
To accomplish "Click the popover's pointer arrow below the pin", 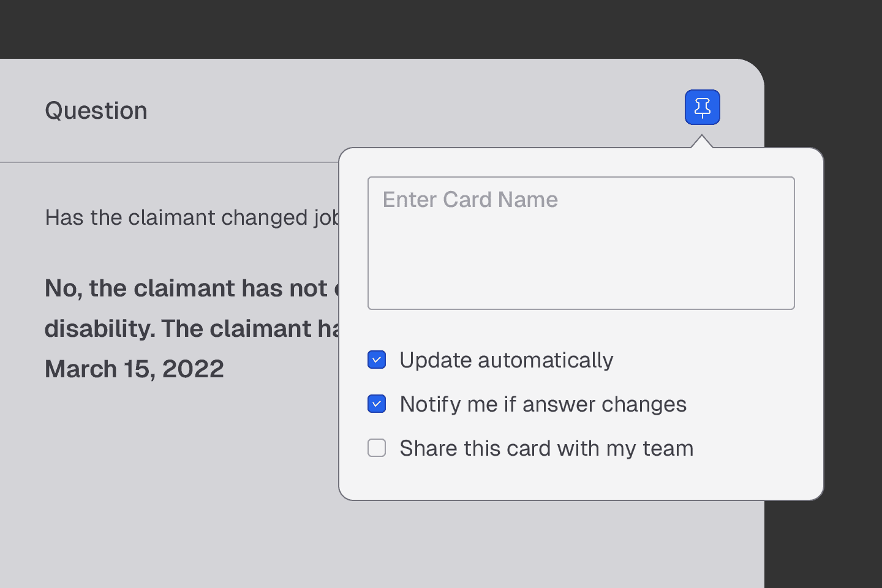I will pos(702,142).
